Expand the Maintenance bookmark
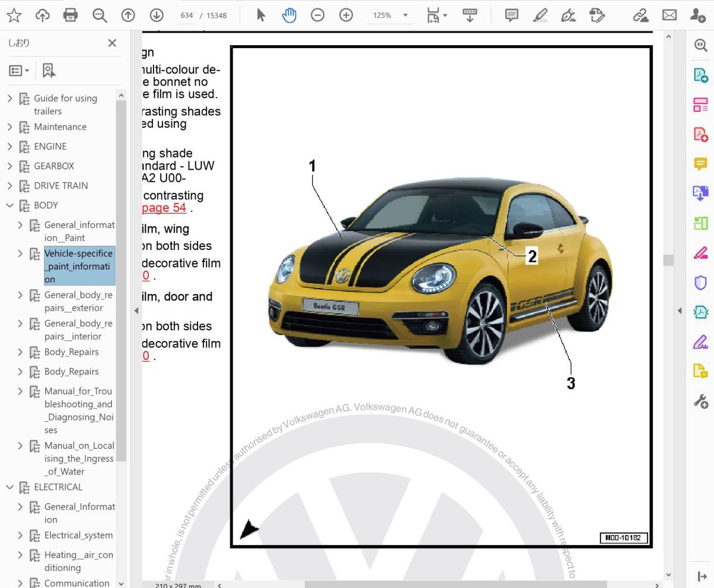 pos(10,127)
